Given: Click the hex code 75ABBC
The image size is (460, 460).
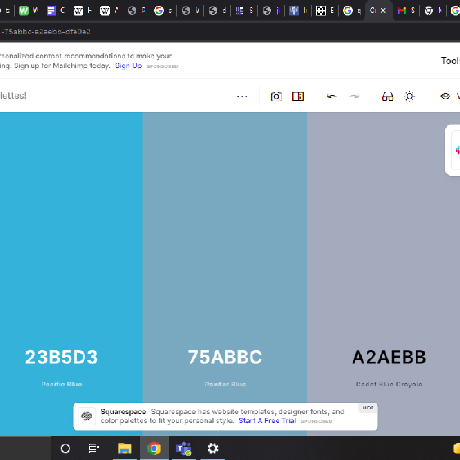Looking at the screenshot, I should [x=225, y=357].
